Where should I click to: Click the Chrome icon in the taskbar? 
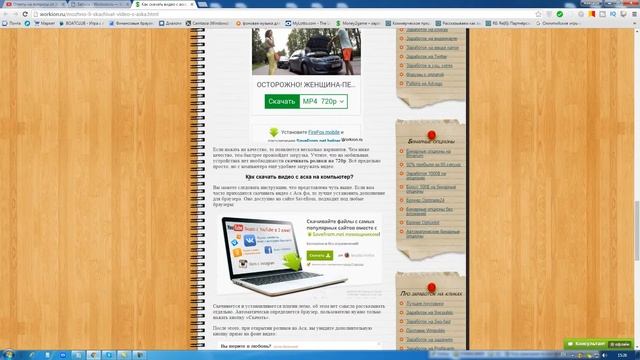point(93,355)
